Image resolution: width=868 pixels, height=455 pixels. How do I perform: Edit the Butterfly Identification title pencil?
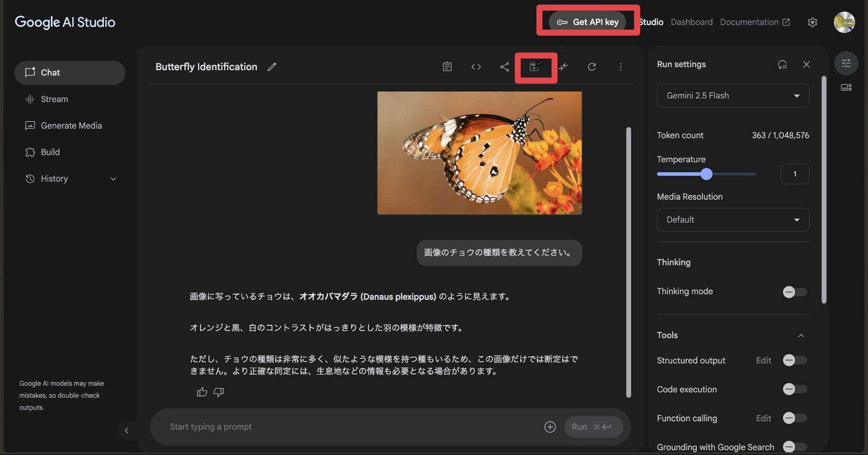click(272, 67)
